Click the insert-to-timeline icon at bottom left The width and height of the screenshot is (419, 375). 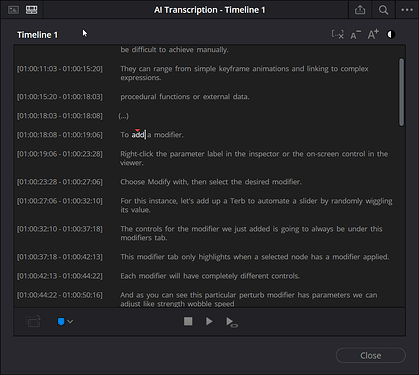coord(33,322)
